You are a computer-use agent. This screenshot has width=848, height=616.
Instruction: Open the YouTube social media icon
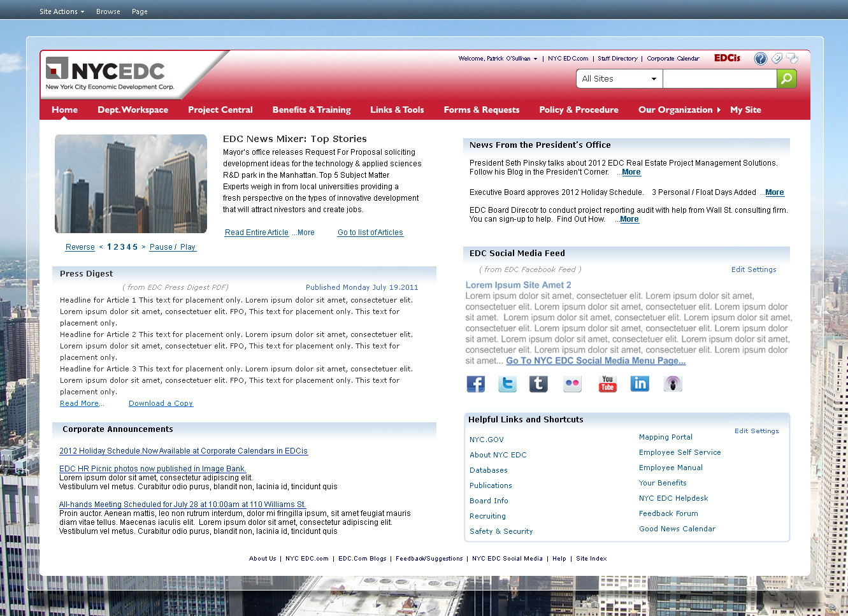tap(607, 383)
